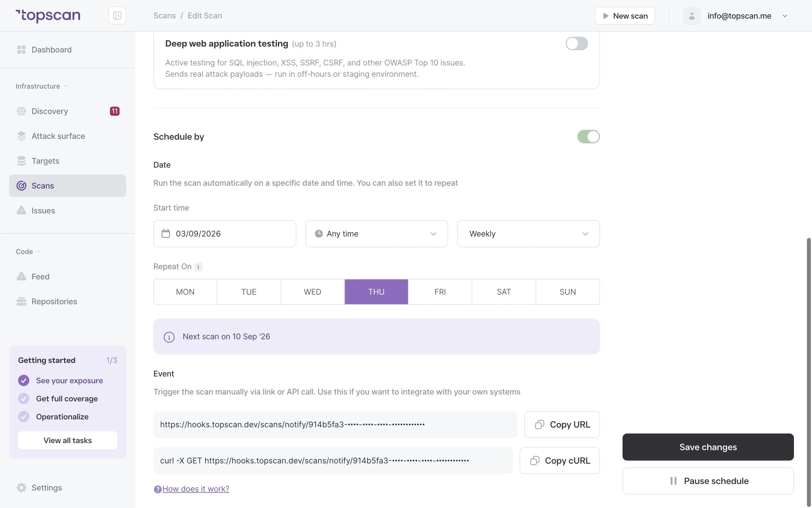
Task: Select MON as repeat day
Action: pyautogui.click(x=185, y=292)
